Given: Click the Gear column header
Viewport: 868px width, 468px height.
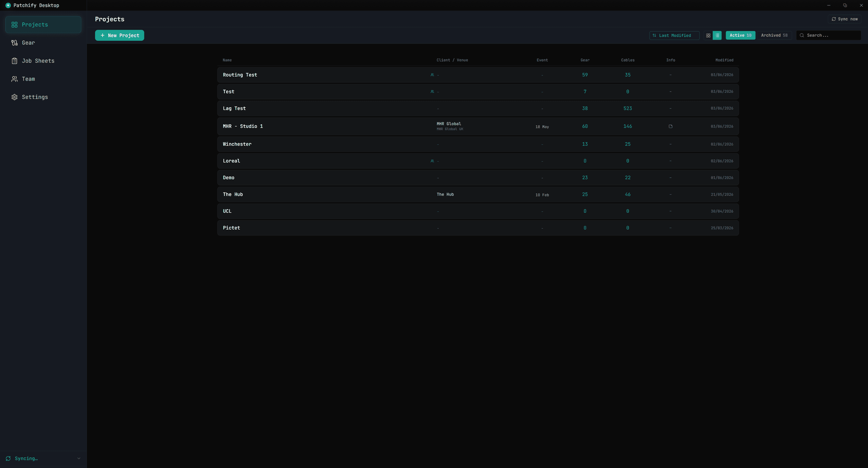Looking at the screenshot, I should (585, 60).
